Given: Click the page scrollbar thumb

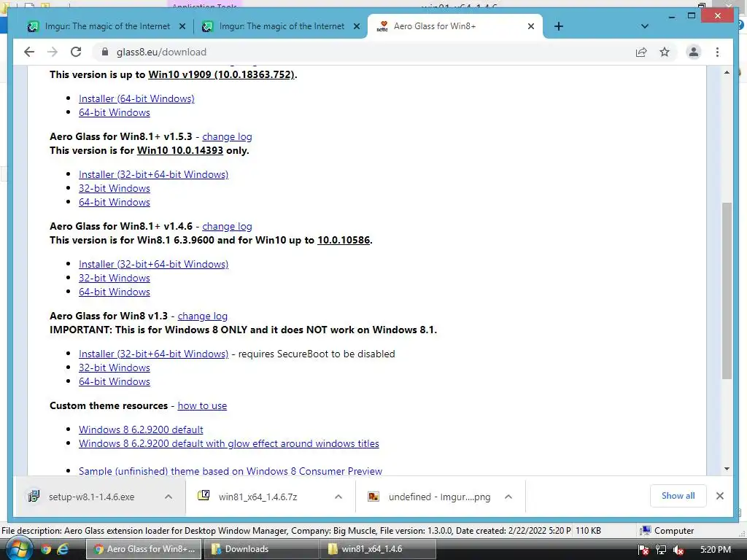Looking at the screenshot, I should [x=727, y=290].
